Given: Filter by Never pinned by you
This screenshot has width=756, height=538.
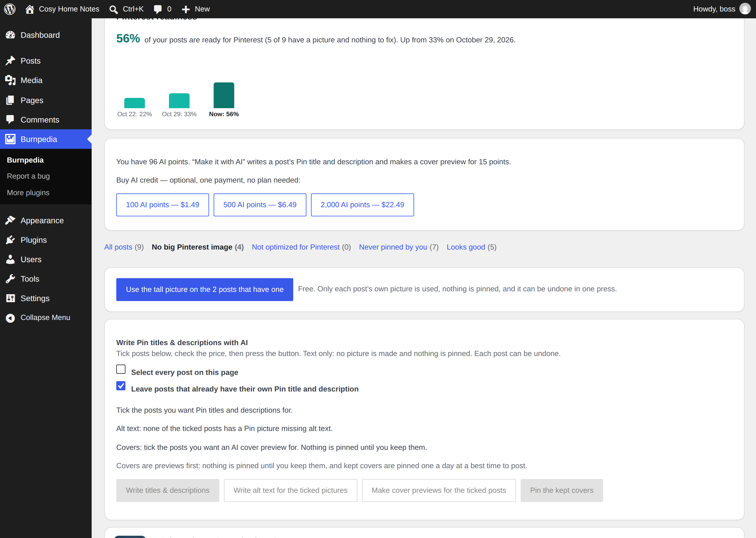Looking at the screenshot, I should click(x=393, y=247).
